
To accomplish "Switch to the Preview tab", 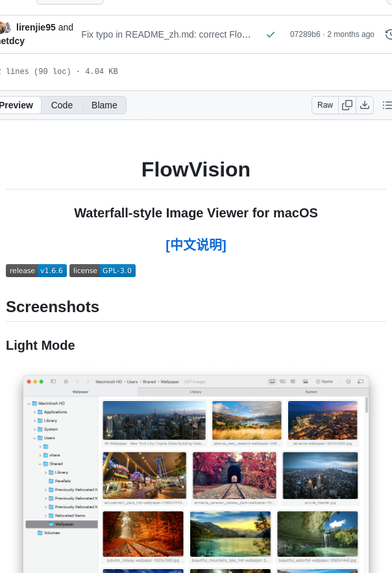I will tap(17, 105).
